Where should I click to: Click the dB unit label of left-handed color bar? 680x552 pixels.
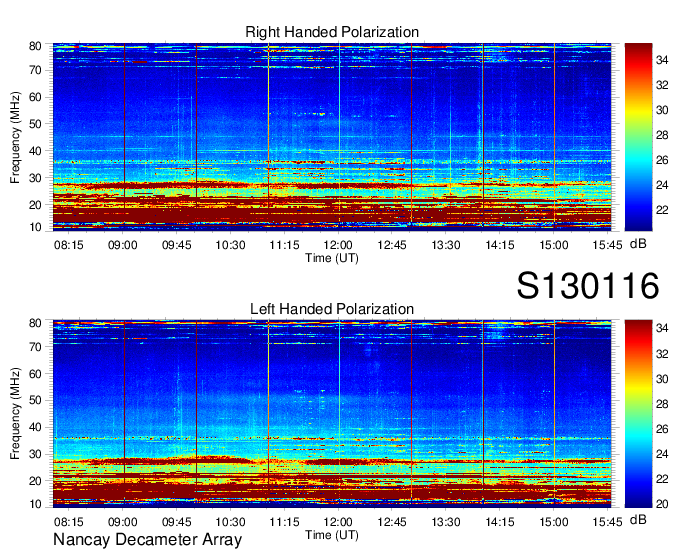(638, 520)
